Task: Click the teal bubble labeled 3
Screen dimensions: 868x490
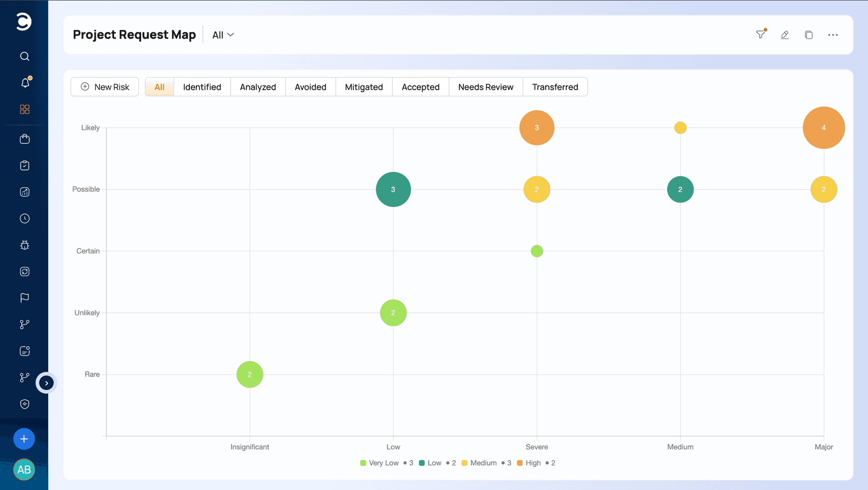Action: (393, 189)
